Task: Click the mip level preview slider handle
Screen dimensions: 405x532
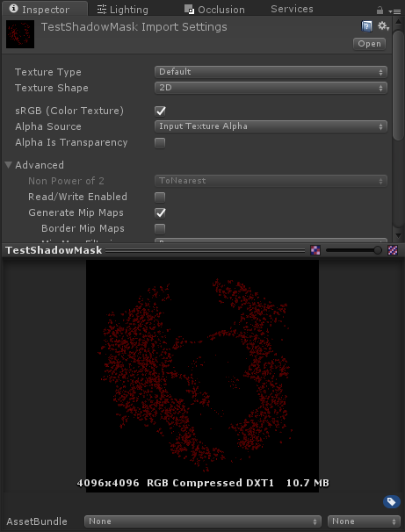Action: pos(377,250)
